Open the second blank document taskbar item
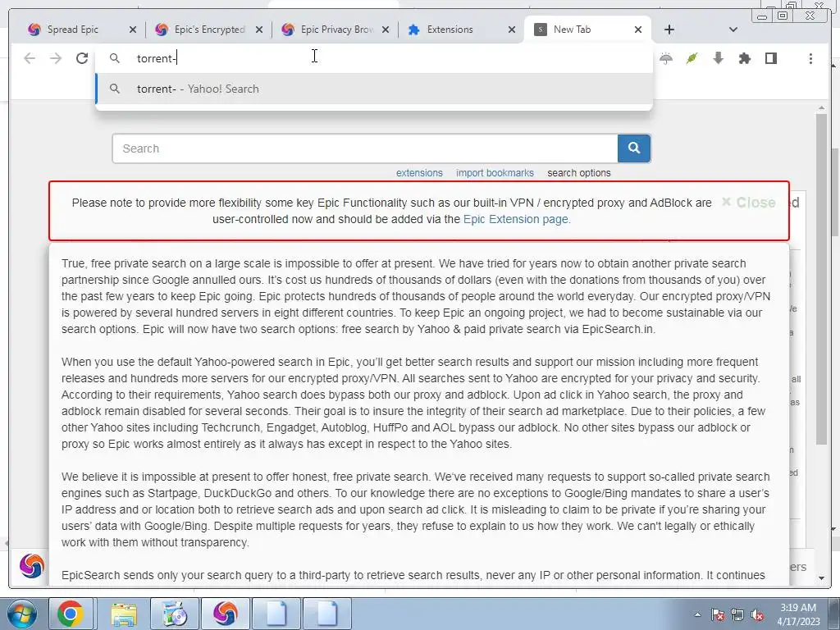Screen dimensions: 840x630 coord(327,614)
